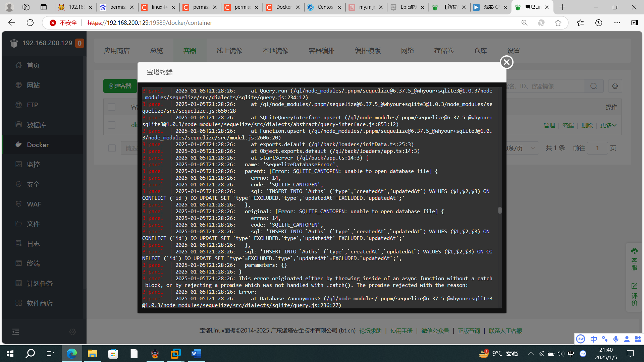Screen dimensions: 644x362
Task: Open the 请选择 batch action dropdown
Action: tap(130, 148)
